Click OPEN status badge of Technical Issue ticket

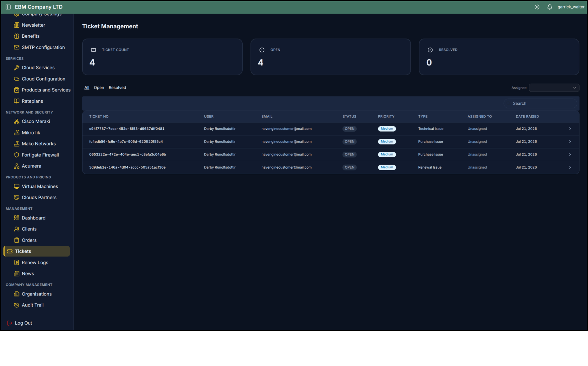(349, 129)
